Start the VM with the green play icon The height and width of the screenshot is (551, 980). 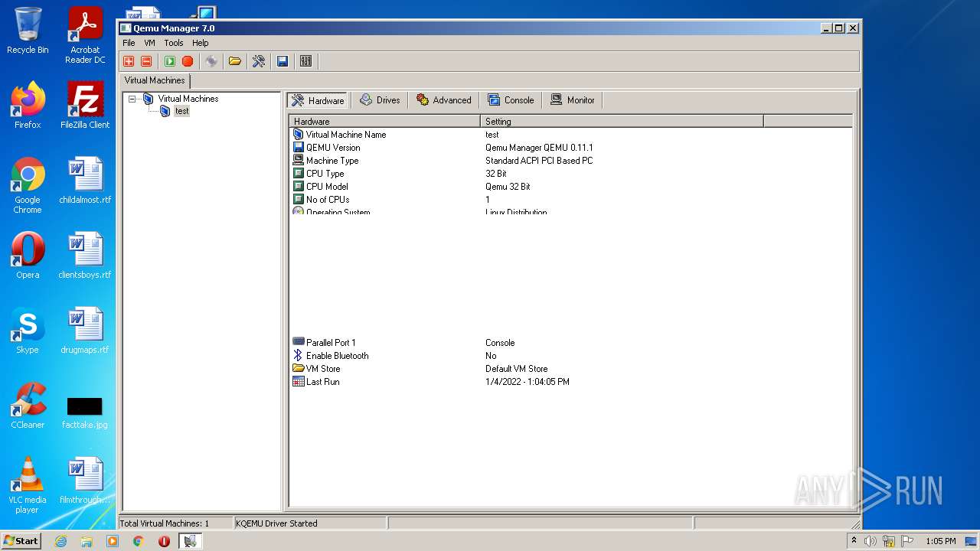(x=170, y=61)
